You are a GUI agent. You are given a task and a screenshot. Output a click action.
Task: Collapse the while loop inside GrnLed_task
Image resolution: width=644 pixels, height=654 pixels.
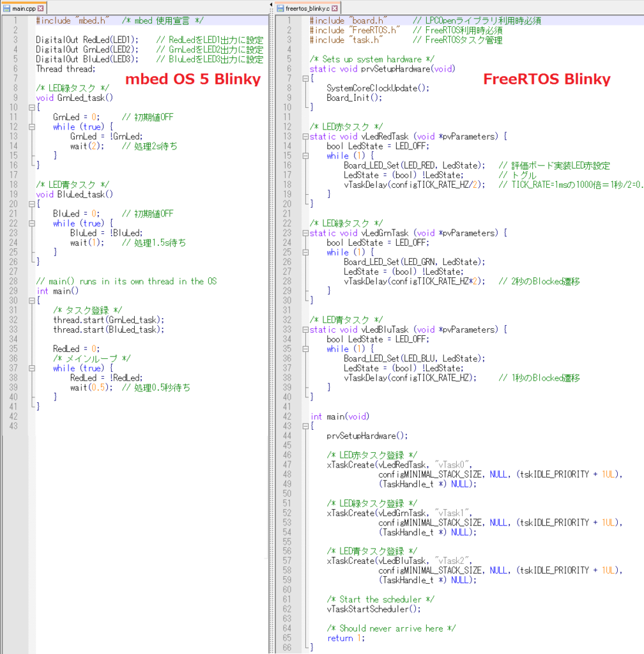click(x=31, y=126)
